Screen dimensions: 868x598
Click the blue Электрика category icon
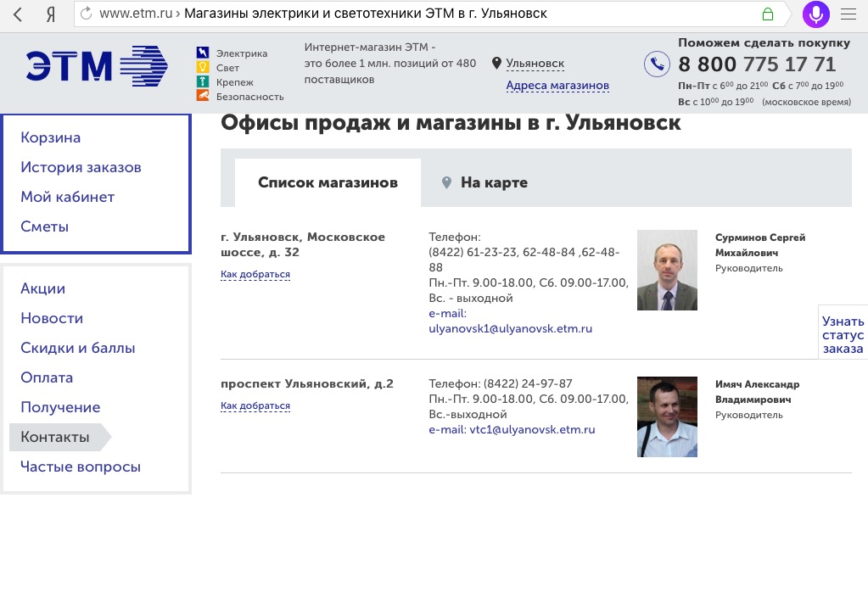[x=203, y=53]
